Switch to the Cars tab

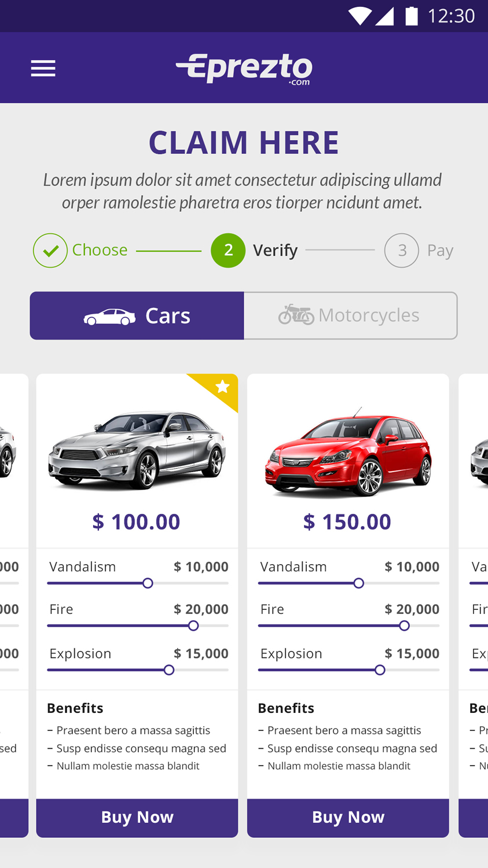[x=137, y=316]
